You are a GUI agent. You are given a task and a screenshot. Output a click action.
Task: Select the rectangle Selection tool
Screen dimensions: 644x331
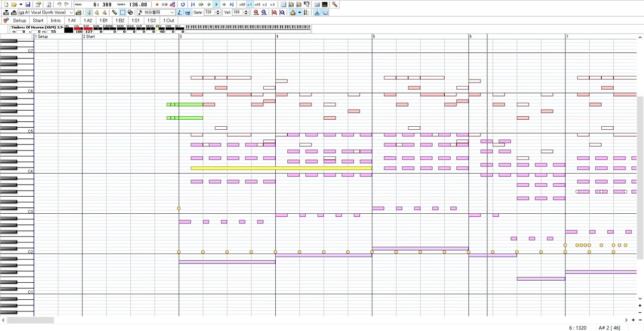(x=122, y=13)
